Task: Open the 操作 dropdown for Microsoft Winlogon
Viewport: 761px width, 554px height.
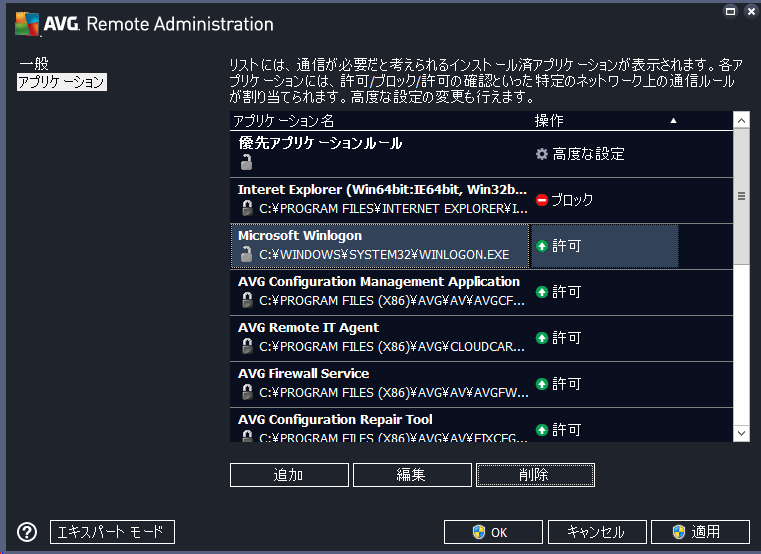Action: (605, 246)
